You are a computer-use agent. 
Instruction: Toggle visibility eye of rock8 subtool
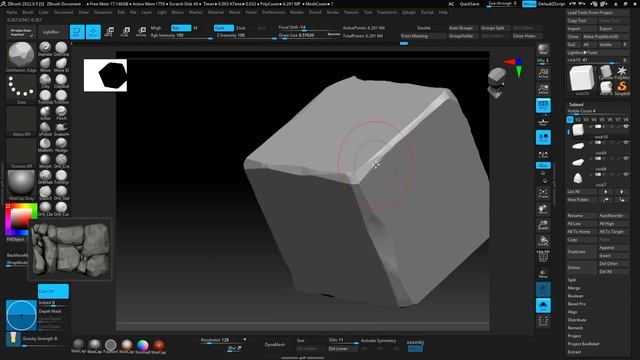coord(626,158)
